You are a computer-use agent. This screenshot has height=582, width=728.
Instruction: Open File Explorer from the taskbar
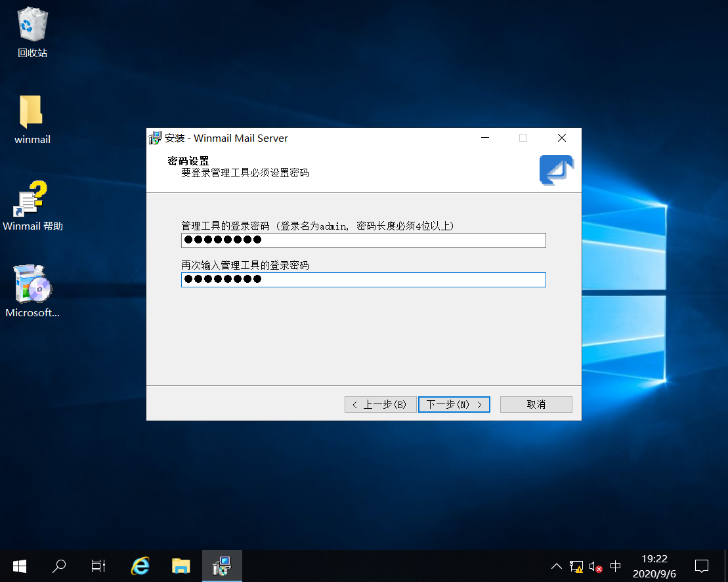click(181, 566)
